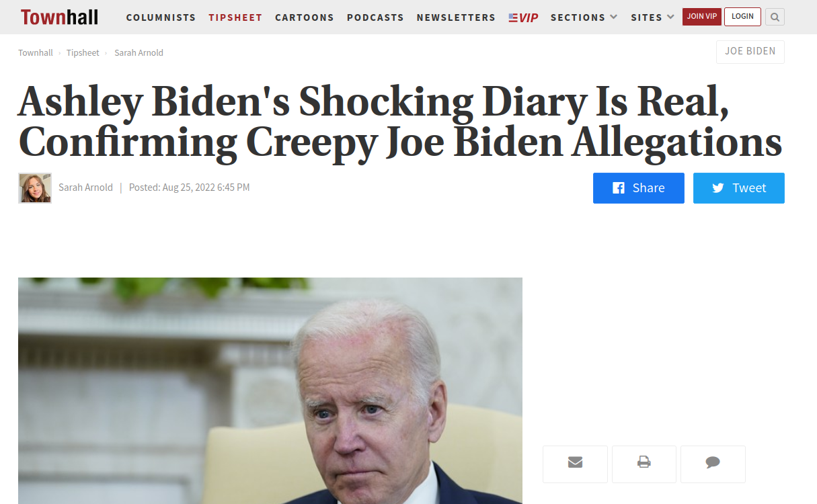Expand the Sections dropdown
Screen dimensions: 817x504
584,17
